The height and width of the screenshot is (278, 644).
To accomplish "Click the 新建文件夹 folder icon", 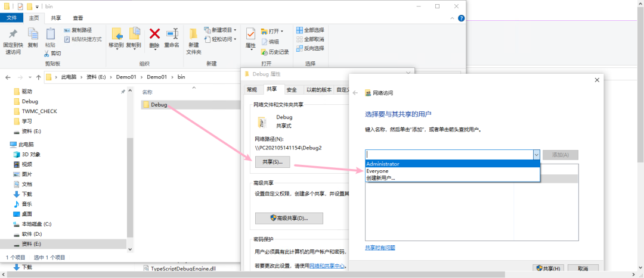I will click(194, 34).
